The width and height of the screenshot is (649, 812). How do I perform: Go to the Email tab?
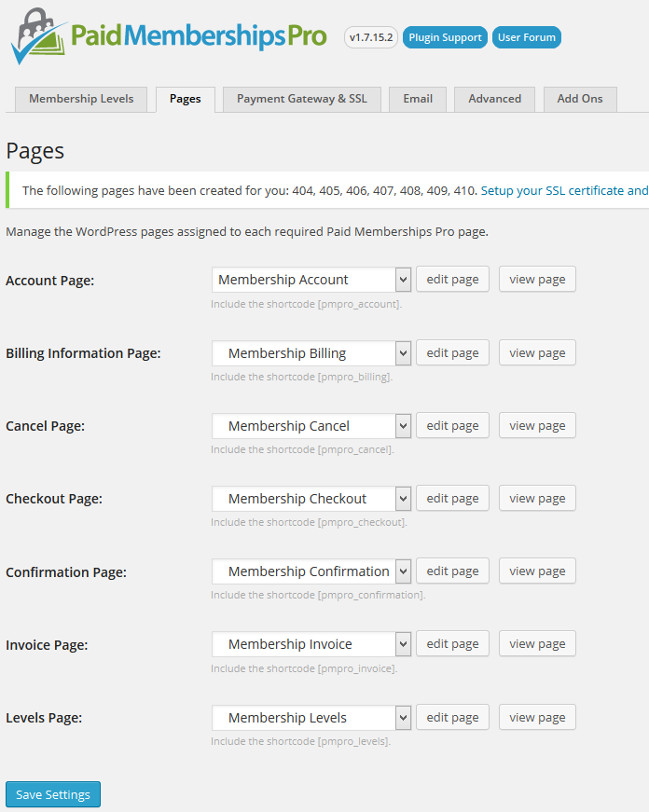click(x=418, y=99)
